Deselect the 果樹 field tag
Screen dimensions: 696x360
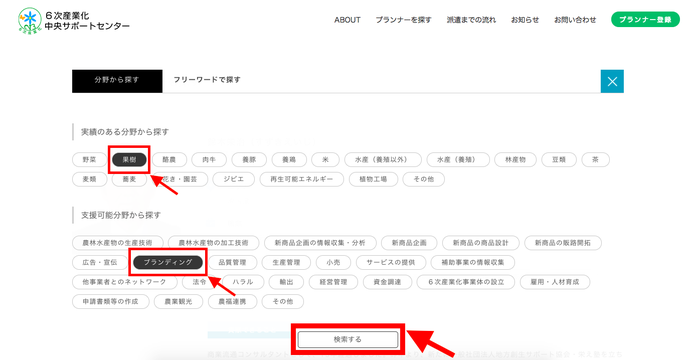129,159
